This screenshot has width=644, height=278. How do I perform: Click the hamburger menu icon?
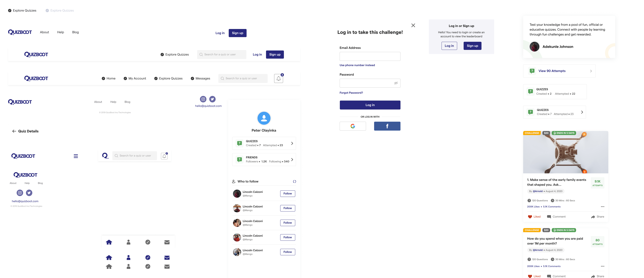pyautogui.click(x=76, y=156)
